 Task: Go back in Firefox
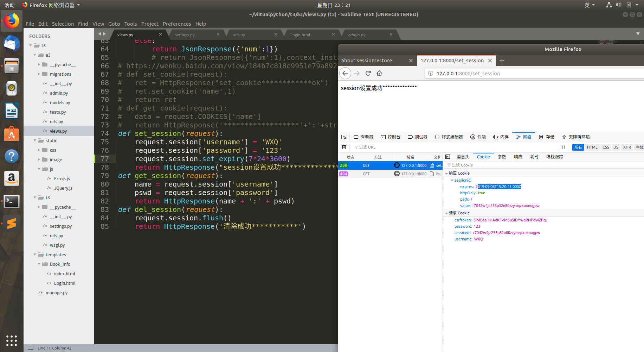click(x=345, y=73)
